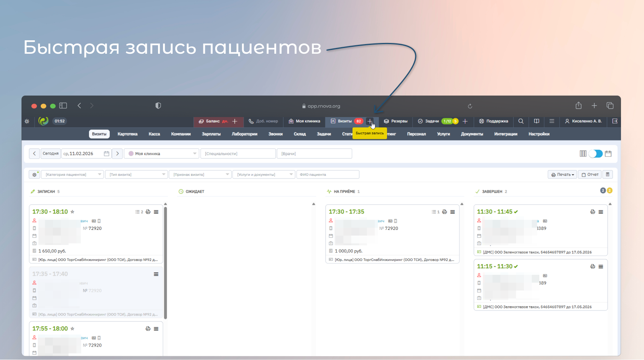Screen dimensions: 644x360
Task: Open hamburger menu on 17:30 - 17:35 visit
Action: point(453,212)
